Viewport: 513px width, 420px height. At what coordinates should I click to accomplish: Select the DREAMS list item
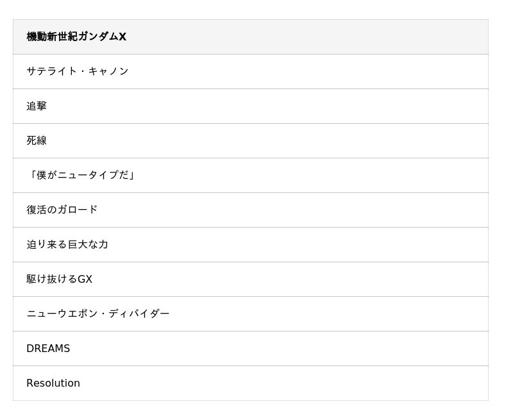48,348
